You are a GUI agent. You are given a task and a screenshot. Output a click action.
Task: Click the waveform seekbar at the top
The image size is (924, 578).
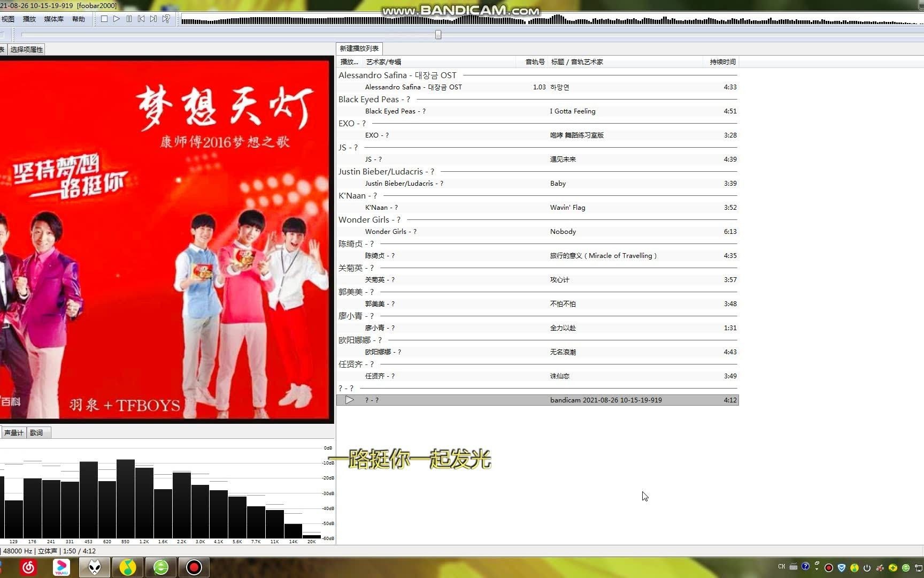click(552, 20)
